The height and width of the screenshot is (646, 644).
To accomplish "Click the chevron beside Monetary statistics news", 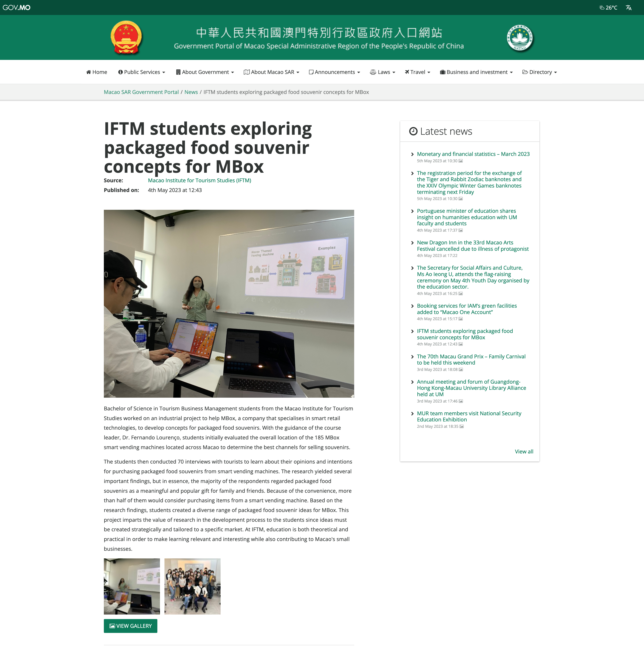I will click(x=412, y=154).
